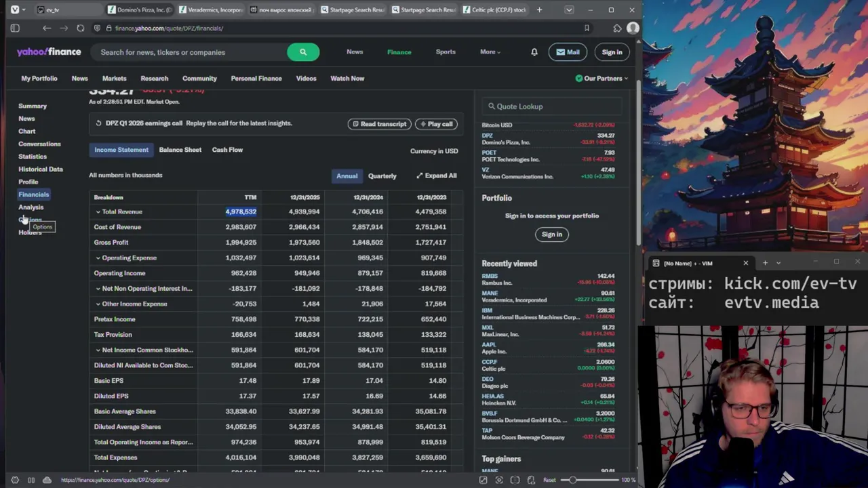Viewport: 868px width, 488px height.
Task: Click the Mail button in the header
Action: (568, 52)
